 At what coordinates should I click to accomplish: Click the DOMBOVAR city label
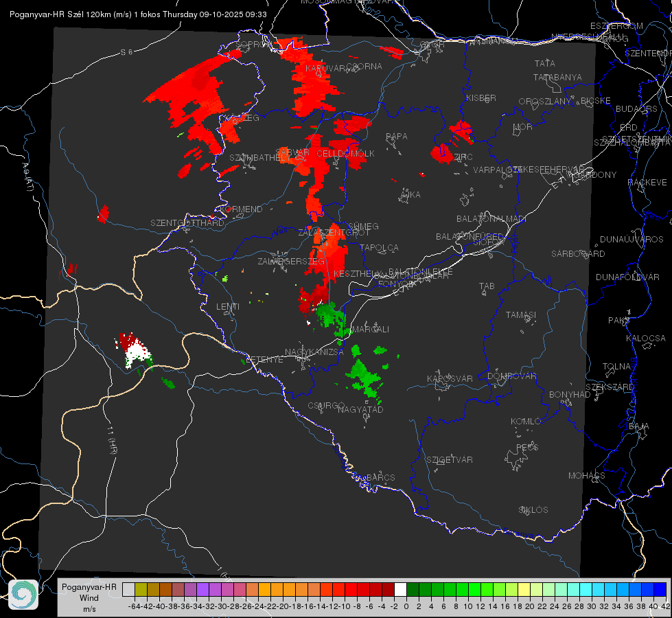tap(511, 376)
